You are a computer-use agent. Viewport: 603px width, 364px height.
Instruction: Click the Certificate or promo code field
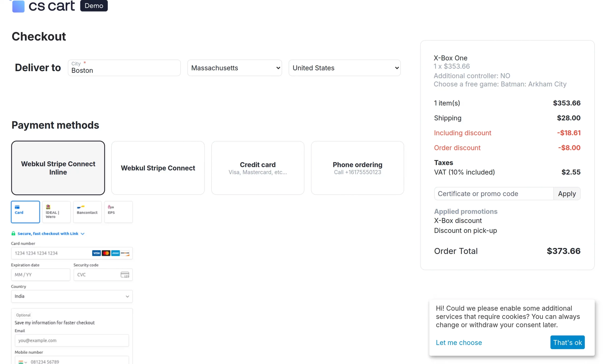pos(494,194)
